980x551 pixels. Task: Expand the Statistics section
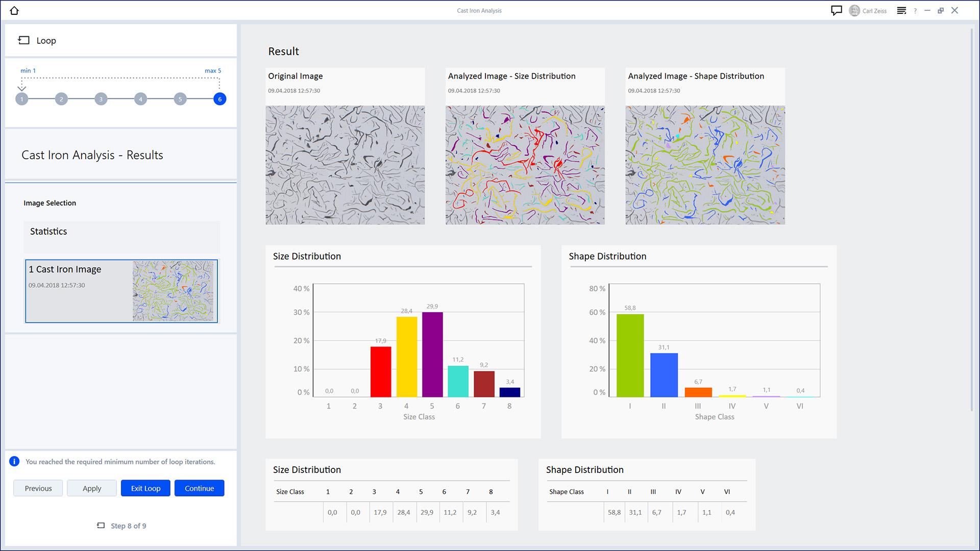tap(48, 232)
